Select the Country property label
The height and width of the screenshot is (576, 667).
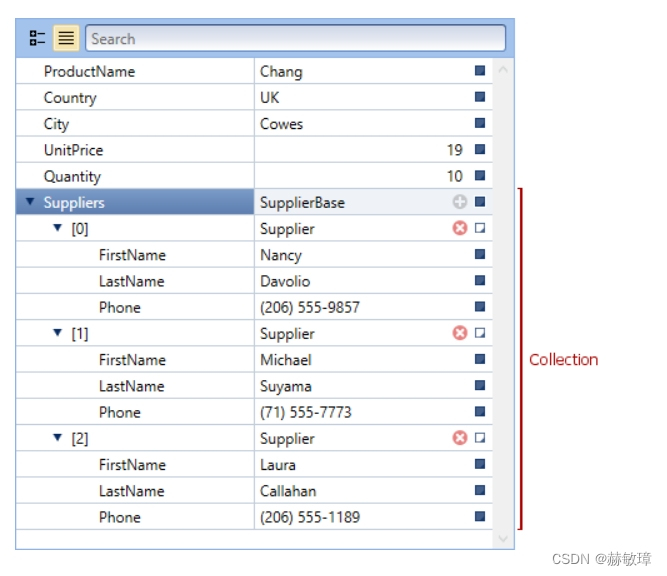pyautogui.click(x=70, y=98)
